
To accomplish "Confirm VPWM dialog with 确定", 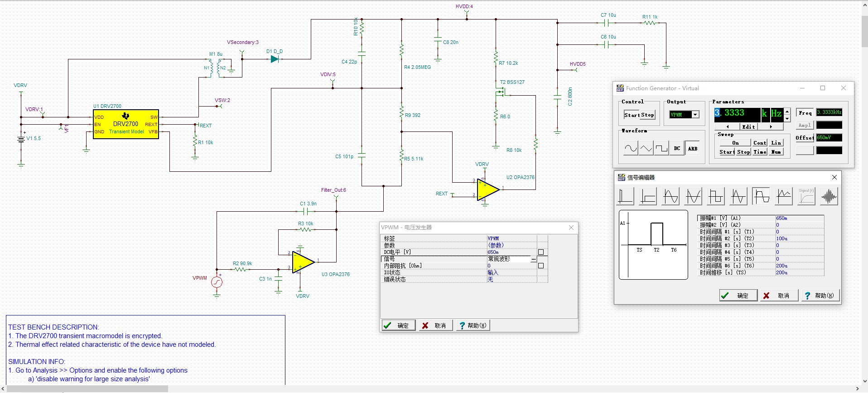I will pos(399,325).
